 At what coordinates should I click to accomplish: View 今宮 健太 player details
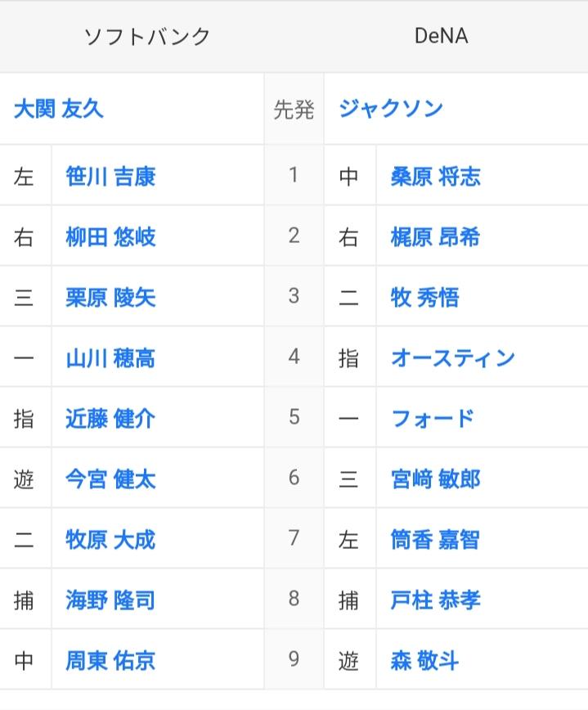(x=110, y=479)
